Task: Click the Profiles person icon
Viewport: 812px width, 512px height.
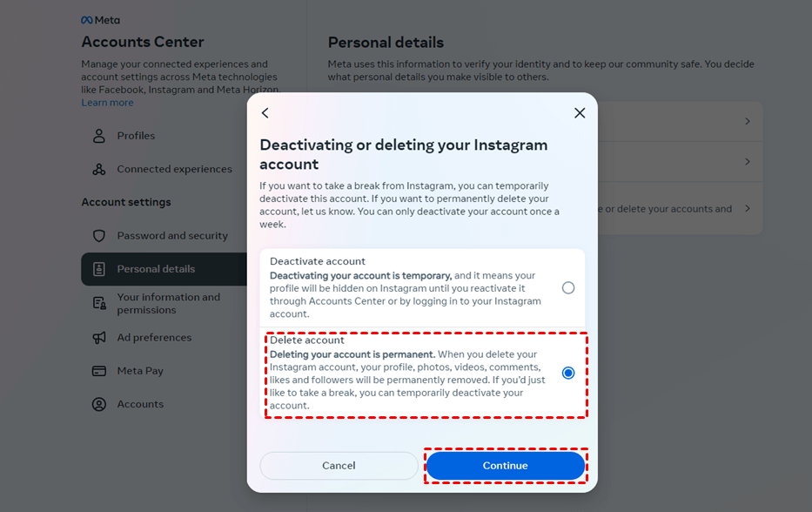Action: click(x=99, y=136)
